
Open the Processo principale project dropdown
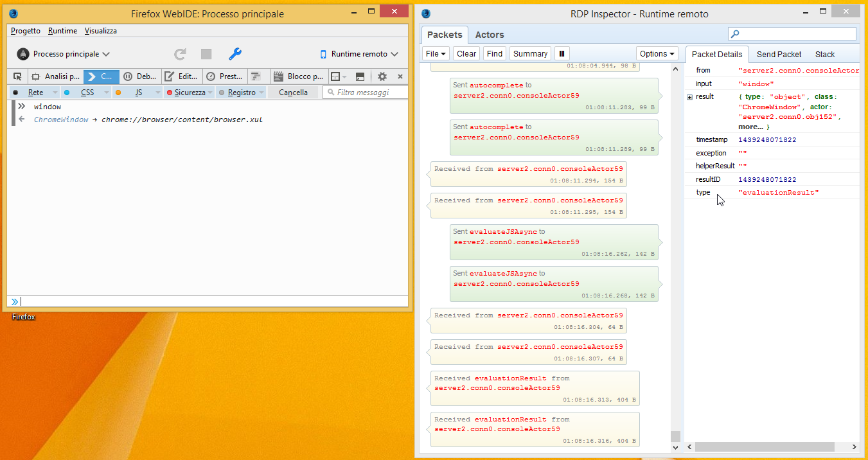[x=63, y=54]
